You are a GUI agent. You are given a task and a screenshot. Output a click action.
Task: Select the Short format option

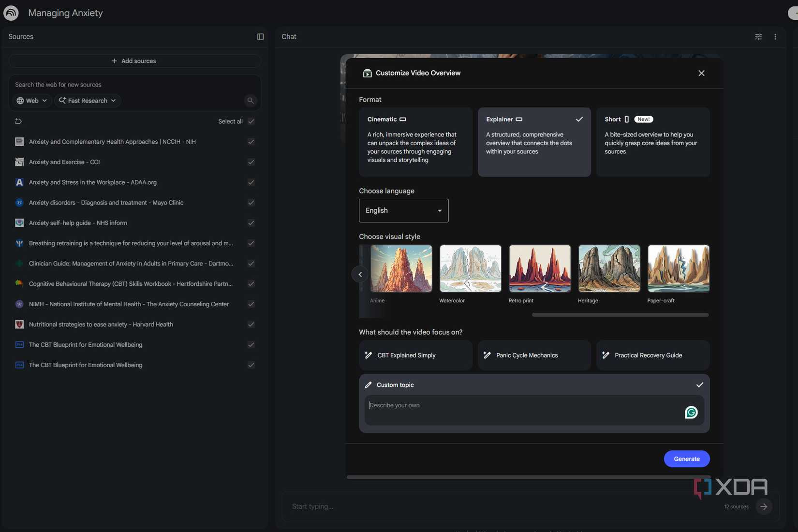point(653,142)
